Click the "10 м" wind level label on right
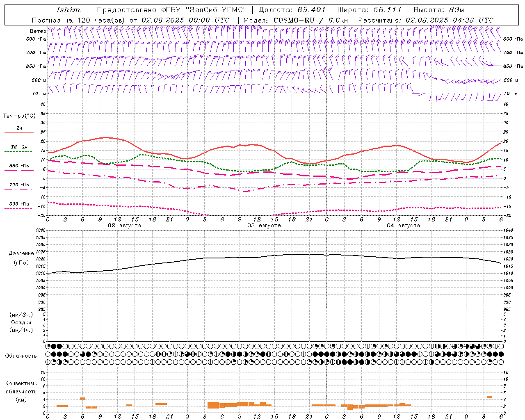525x420 pixels. coord(511,94)
